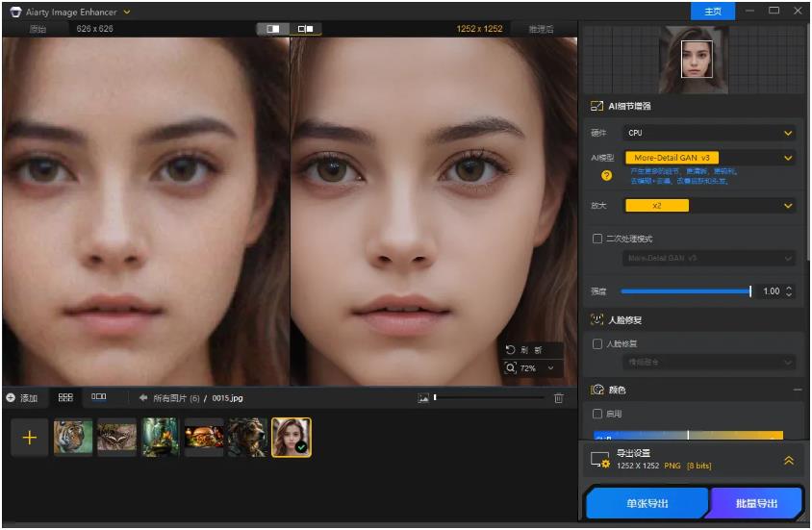The height and width of the screenshot is (530, 812).
Task: Expand the 导出设置 export settings chevron
Action: pos(789,460)
